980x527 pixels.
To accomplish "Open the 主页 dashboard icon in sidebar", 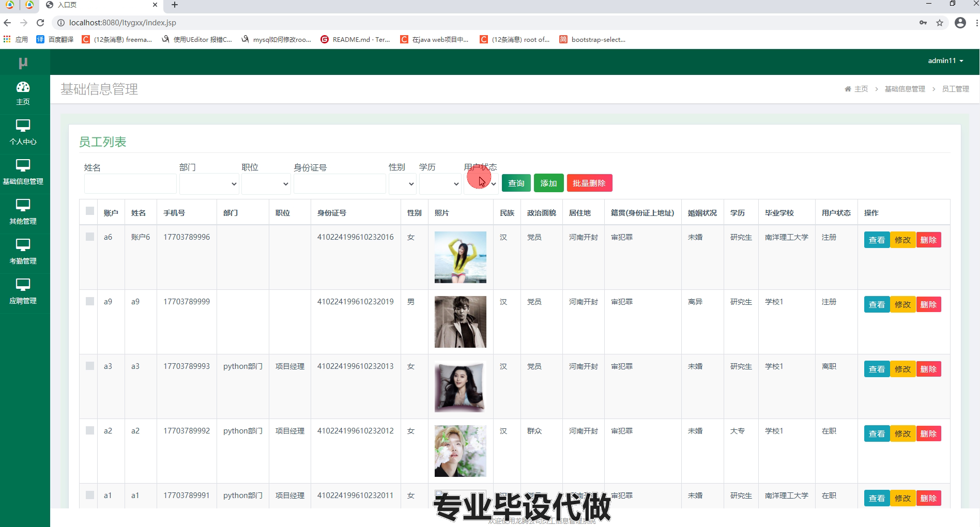I will tap(23, 87).
